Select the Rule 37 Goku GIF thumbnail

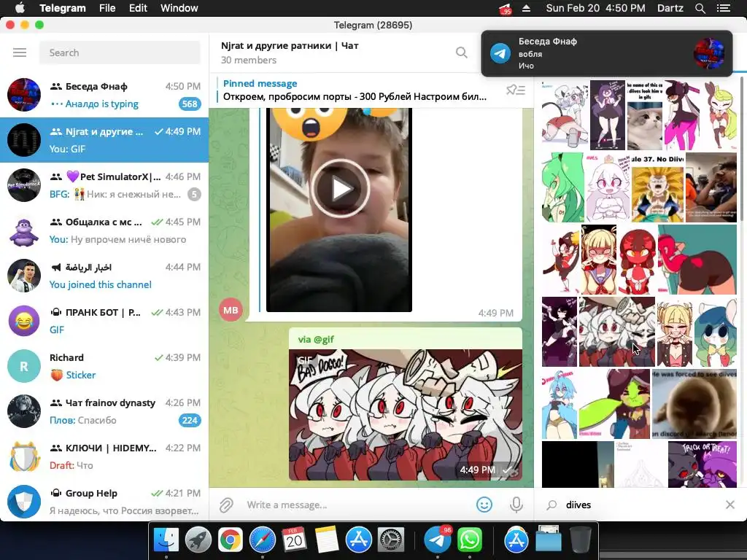[x=657, y=187]
